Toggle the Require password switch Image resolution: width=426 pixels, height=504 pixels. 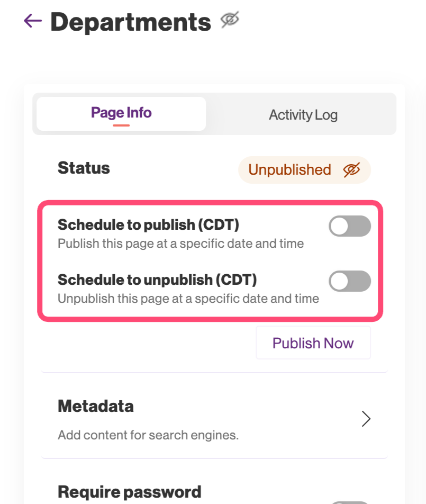[x=349, y=501]
